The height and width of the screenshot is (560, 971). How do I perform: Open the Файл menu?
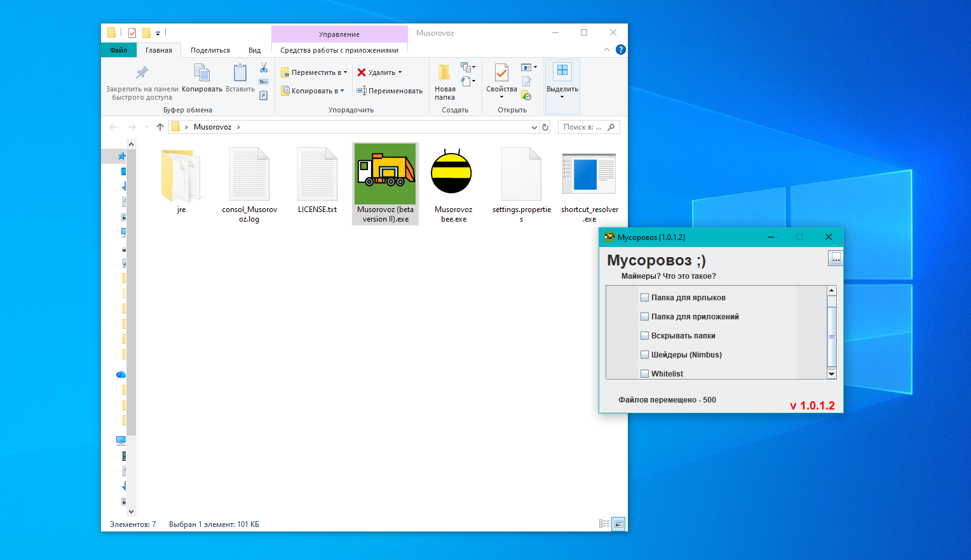tap(118, 50)
